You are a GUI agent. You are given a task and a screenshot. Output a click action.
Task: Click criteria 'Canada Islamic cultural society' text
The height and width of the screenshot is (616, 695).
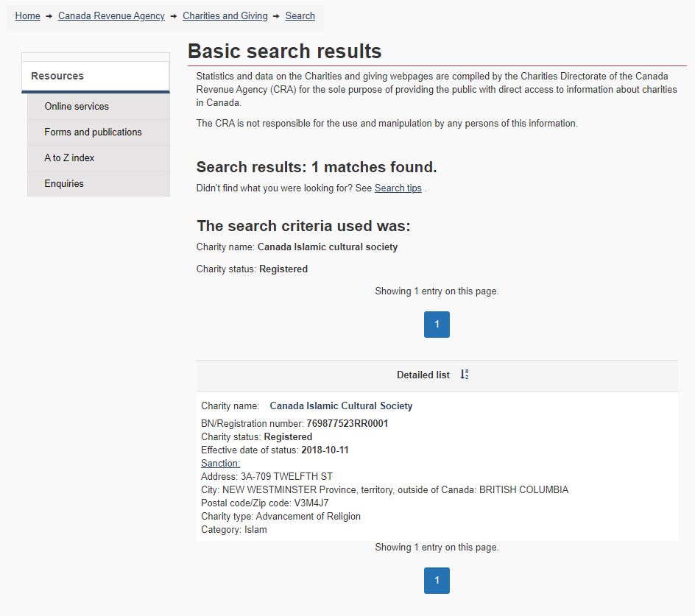point(328,247)
